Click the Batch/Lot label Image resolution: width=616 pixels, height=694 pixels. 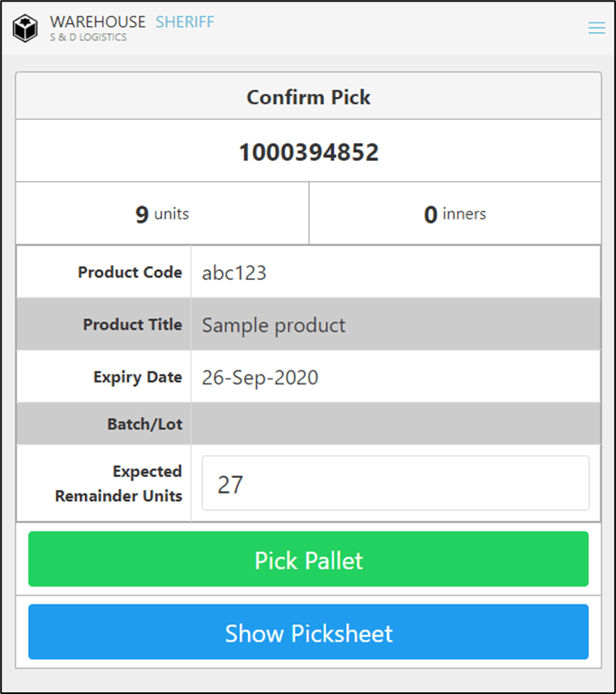click(145, 425)
